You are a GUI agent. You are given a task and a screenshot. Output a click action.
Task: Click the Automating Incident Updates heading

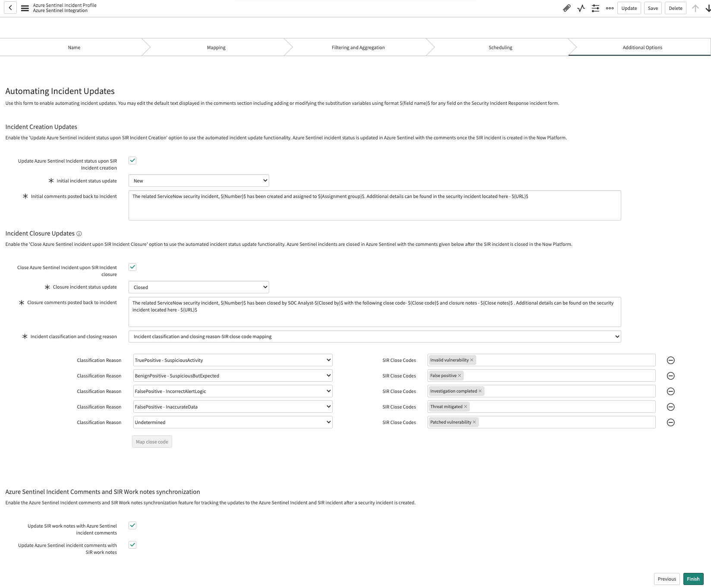pyautogui.click(x=60, y=91)
